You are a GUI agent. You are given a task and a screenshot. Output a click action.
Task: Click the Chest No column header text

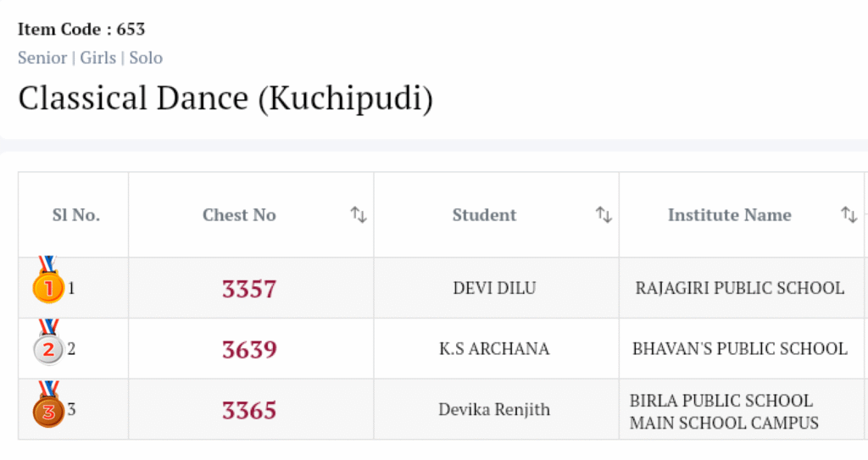(x=239, y=215)
